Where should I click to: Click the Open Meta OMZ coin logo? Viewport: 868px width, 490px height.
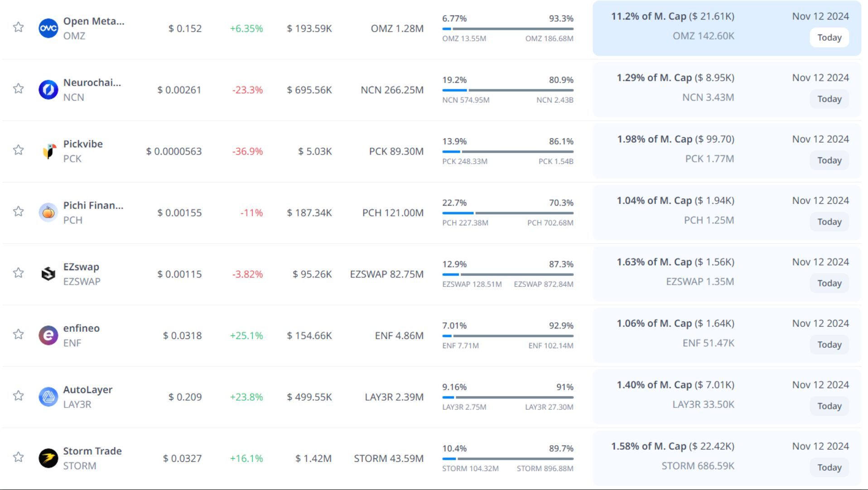click(48, 28)
